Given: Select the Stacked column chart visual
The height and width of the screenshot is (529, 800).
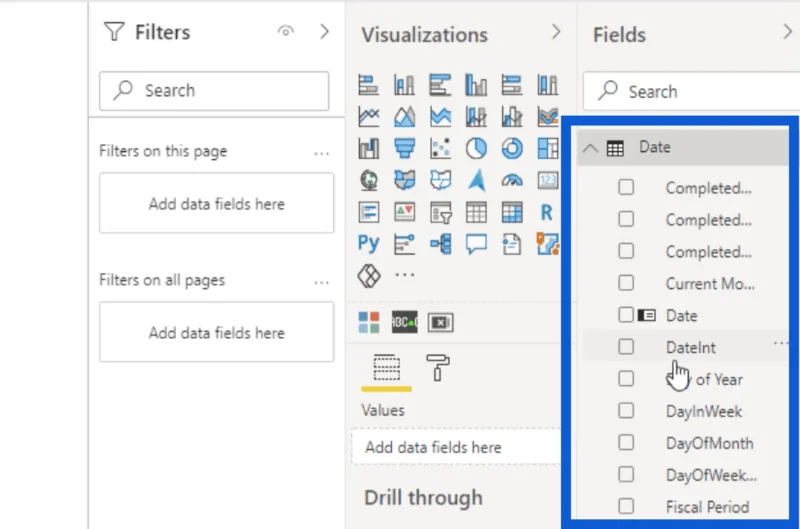Looking at the screenshot, I should [404, 85].
